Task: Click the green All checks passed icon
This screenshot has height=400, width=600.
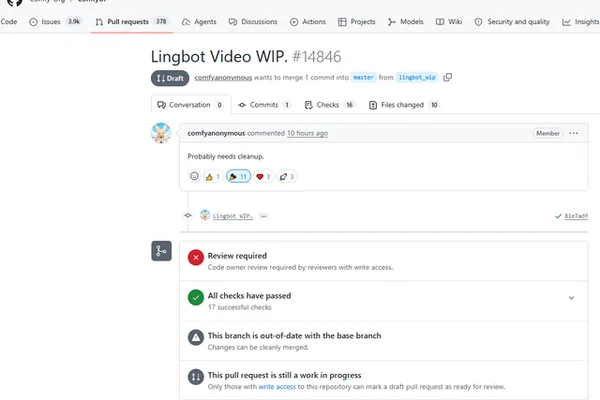Action: pos(196,297)
